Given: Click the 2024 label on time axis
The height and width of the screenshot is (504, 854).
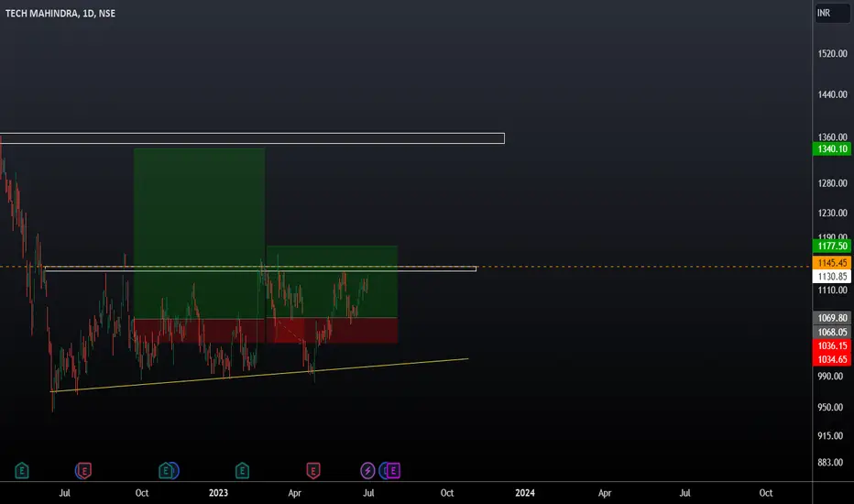Looking at the screenshot, I should coord(525,493).
